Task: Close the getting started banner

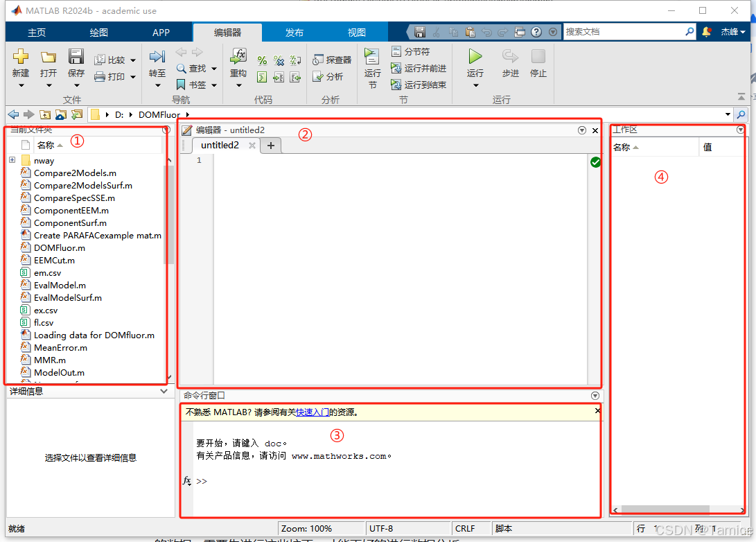Action: (x=597, y=411)
